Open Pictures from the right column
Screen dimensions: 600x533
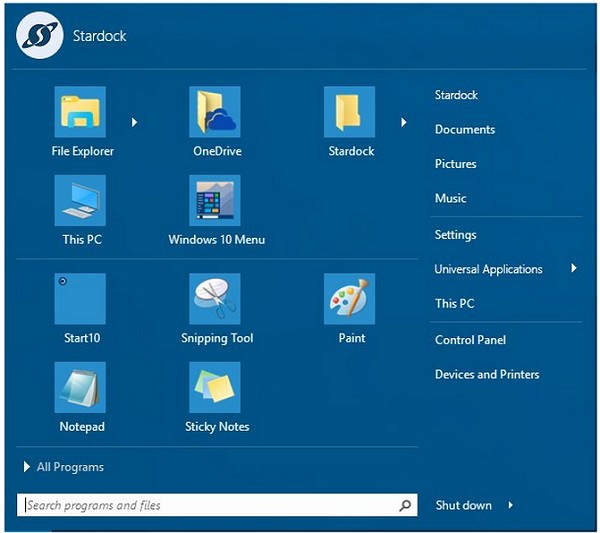455,164
